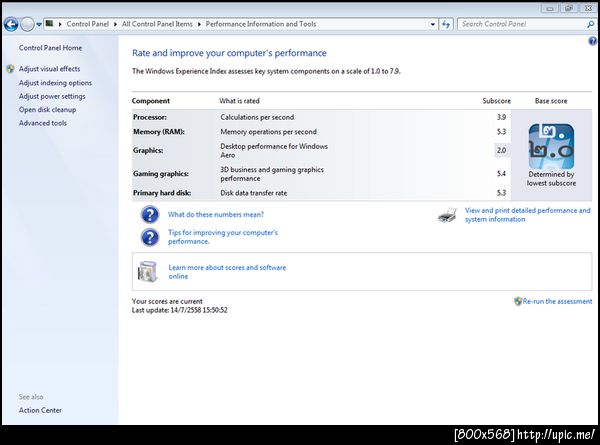Refresh the page with the refresh button

[x=446, y=24]
